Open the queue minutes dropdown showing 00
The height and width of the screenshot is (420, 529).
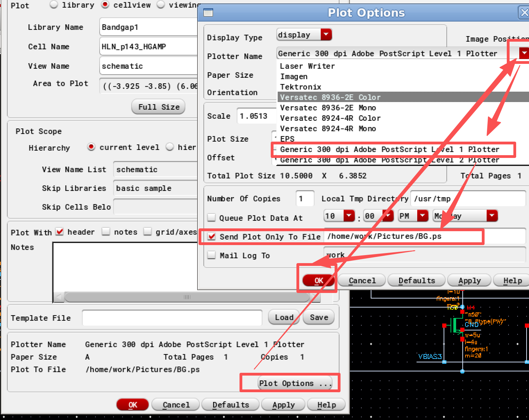(388, 216)
